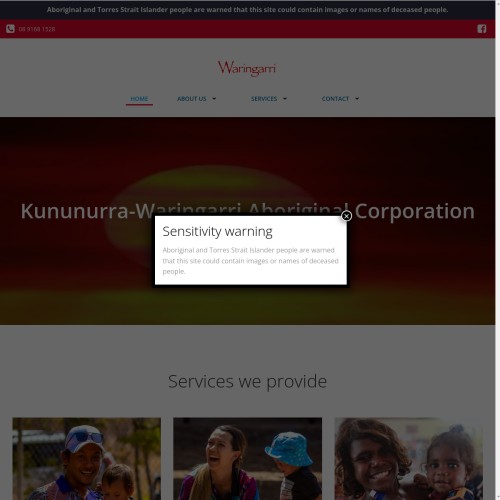500x500 pixels.
Task: Expand the SERVICES dropdown arrow
Action: tap(285, 99)
